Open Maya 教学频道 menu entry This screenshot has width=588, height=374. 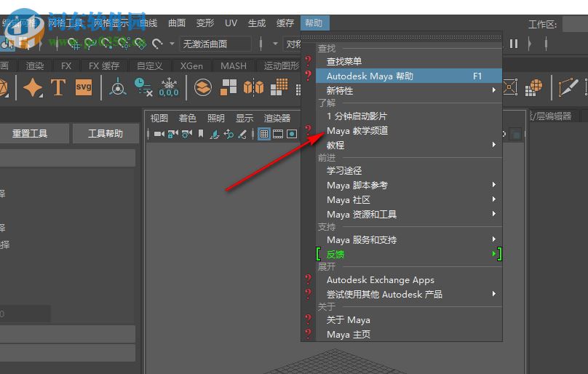[x=409, y=130]
